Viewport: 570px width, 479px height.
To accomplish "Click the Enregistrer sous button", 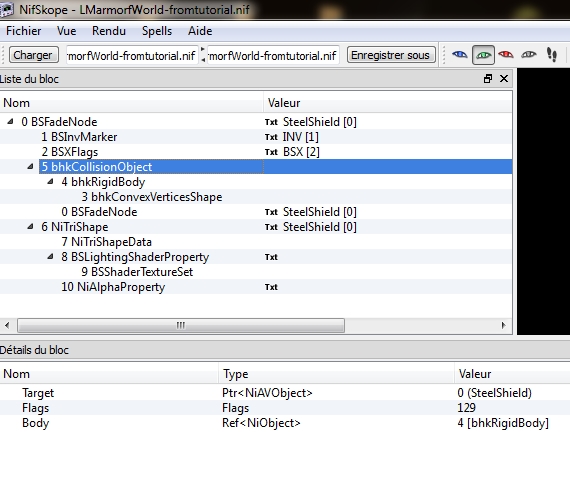I will [x=391, y=55].
